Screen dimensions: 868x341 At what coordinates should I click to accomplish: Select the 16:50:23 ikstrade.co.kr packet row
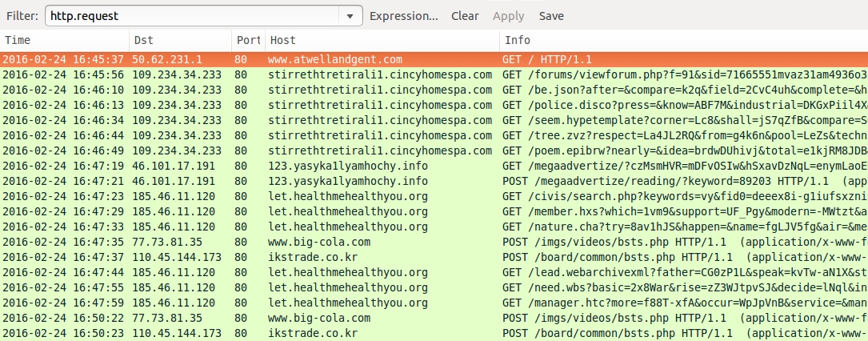[432, 333]
